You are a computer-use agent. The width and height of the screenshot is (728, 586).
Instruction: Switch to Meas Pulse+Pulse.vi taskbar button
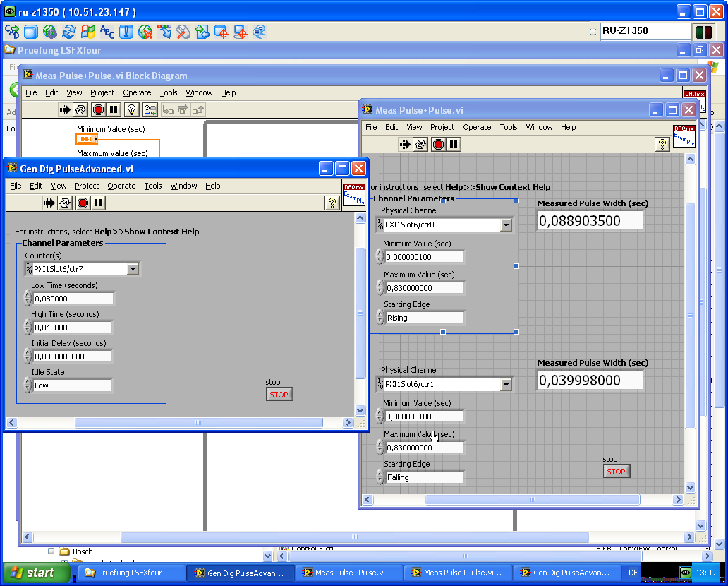[350, 573]
